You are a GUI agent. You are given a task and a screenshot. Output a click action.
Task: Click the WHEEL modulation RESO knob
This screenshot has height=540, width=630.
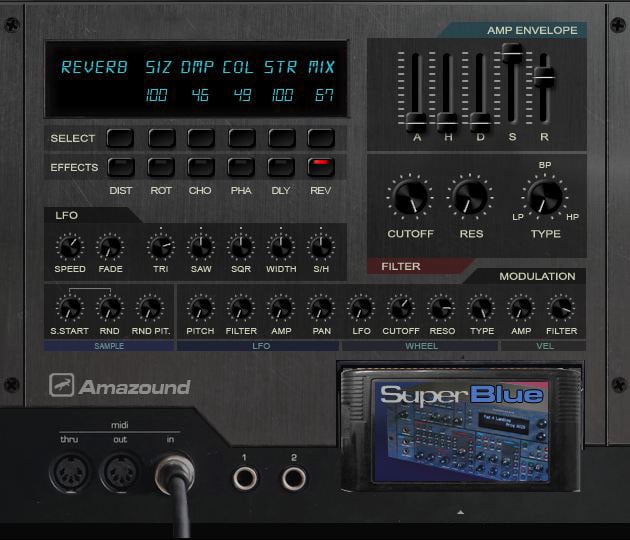click(x=441, y=308)
